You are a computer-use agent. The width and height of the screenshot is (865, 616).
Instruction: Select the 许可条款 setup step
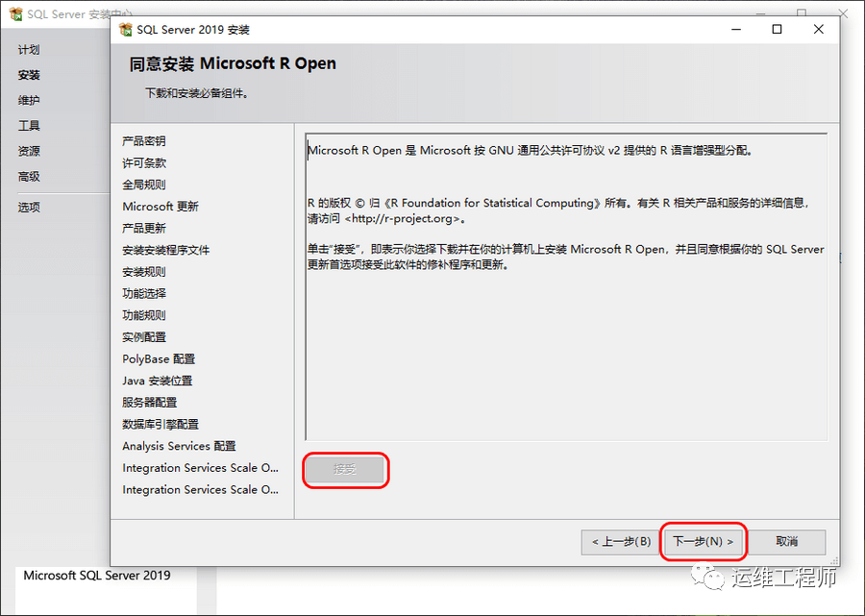point(144,163)
